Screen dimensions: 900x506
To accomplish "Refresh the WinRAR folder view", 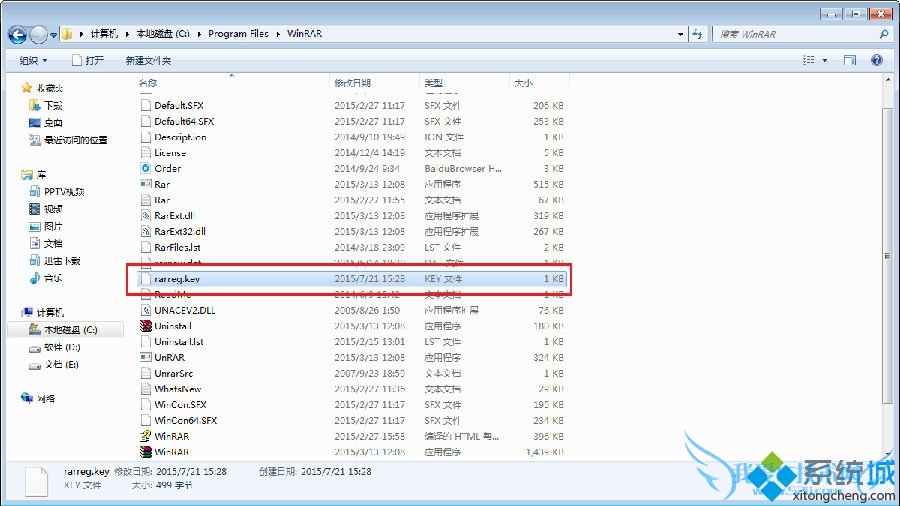I will (x=697, y=34).
